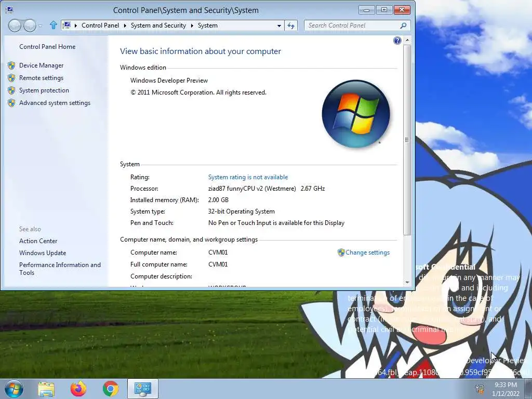Select the text Windows Developer Preview
This screenshot has height=399, width=532.
tap(169, 81)
